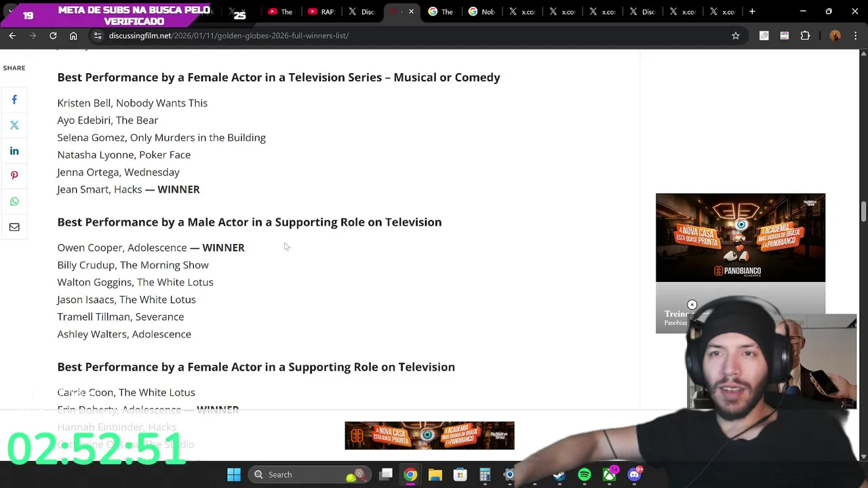
Task: Open File Explorer from the taskbar
Action: 435,474
